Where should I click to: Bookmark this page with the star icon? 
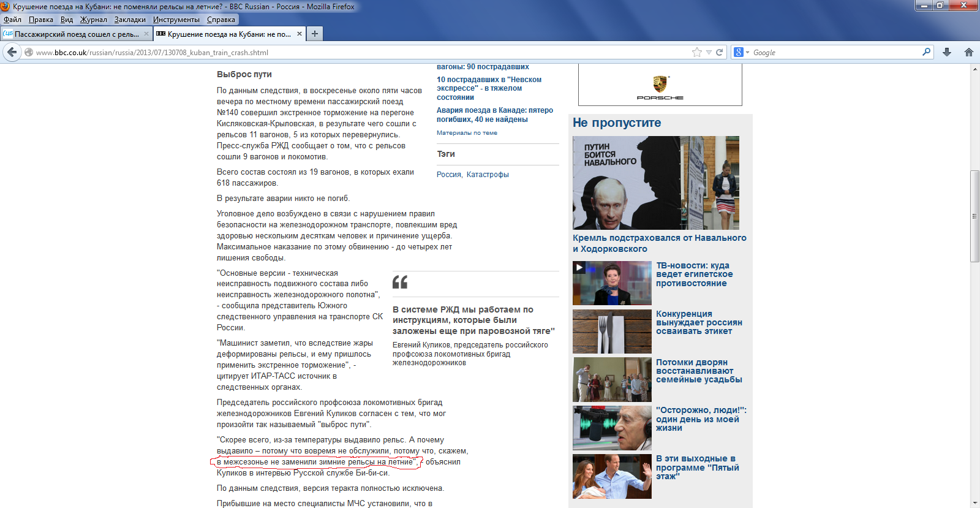[696, 53]
